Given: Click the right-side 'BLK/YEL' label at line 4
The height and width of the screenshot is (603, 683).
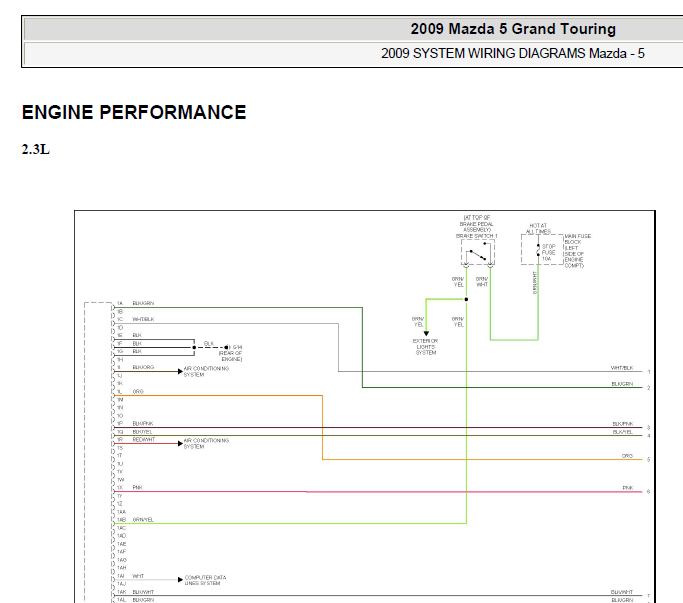Looking at the screenshot, I should tap(622, 432).
